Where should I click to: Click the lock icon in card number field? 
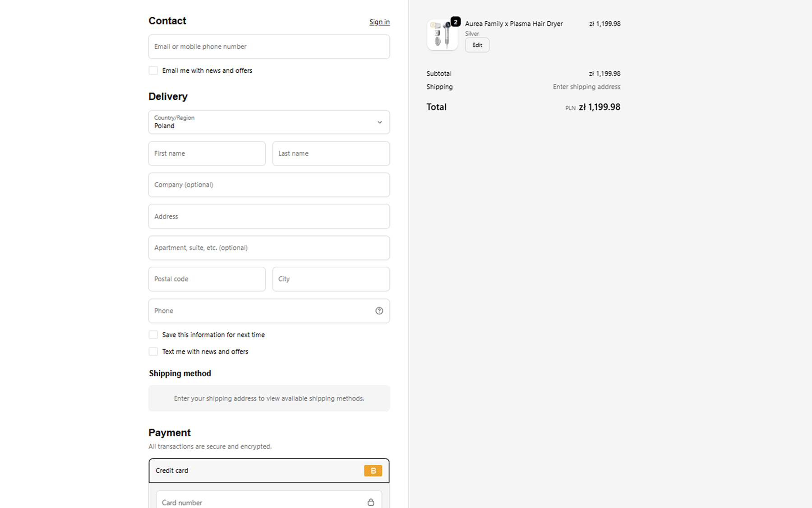371,502
